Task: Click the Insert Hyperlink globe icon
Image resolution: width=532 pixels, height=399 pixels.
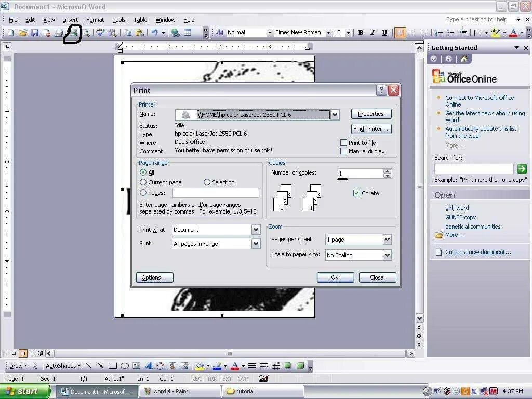Action: 176,33
